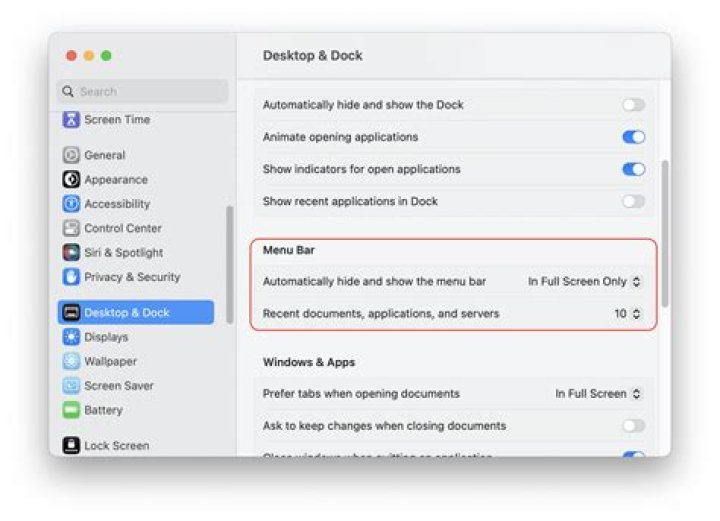Disable Animate opening applications toggle

pyautogui.click(x=633, y=137)
